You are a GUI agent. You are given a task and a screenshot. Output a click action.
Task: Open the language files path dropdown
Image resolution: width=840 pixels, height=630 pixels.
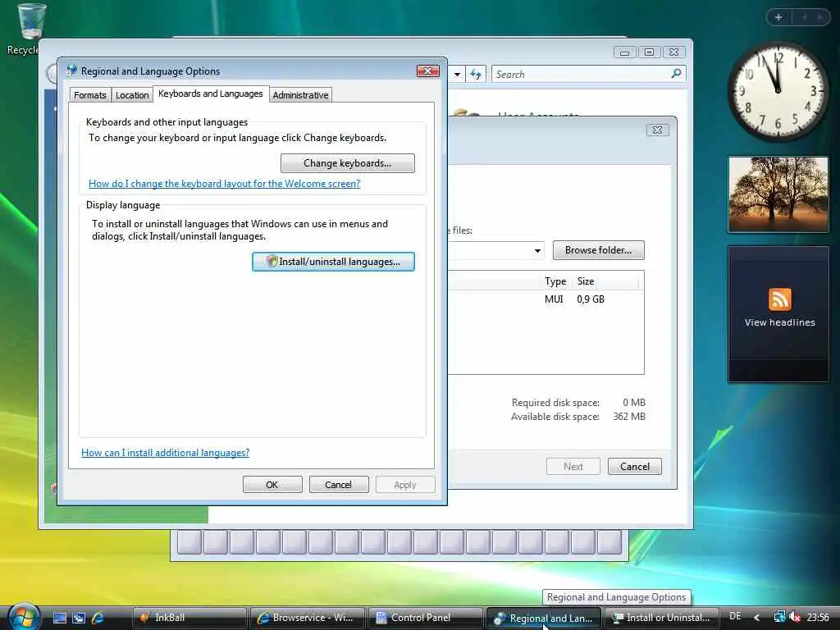(x=537, y=251)
